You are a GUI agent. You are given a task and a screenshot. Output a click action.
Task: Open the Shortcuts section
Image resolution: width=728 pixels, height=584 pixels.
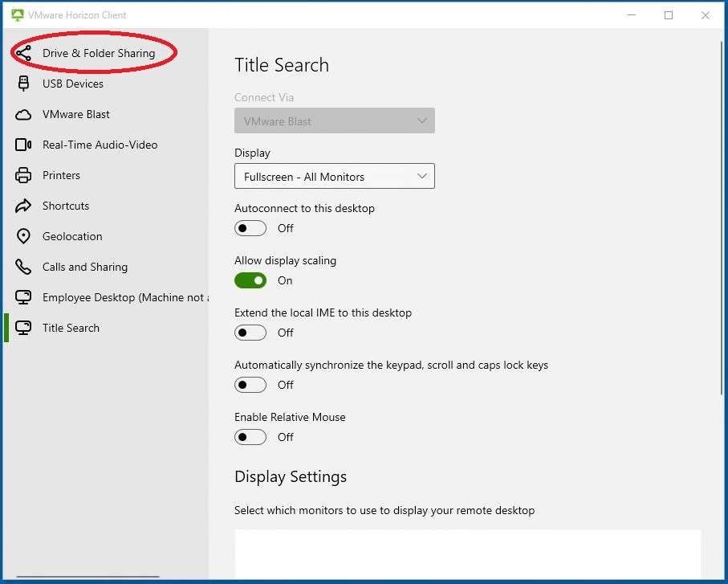[x=106, y=206]
